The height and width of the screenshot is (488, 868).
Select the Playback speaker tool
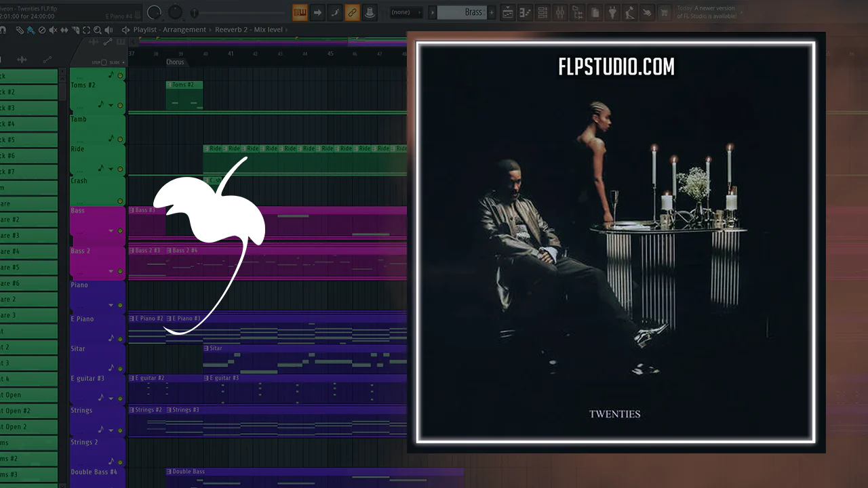pos(109,30)
